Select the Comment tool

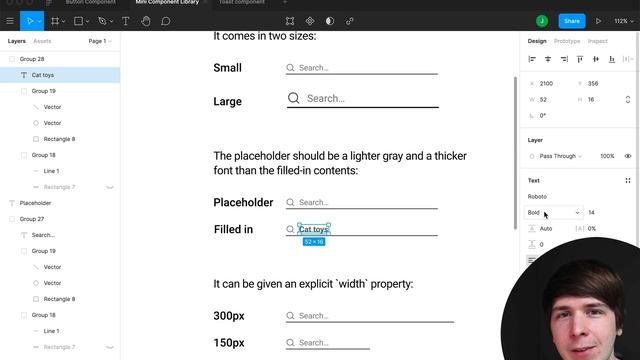(166, 21)
